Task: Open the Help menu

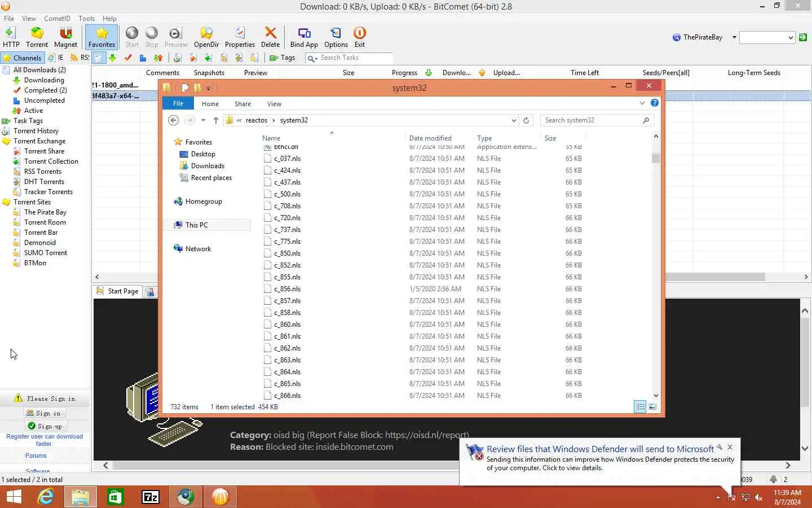Action: coord(109,18)
